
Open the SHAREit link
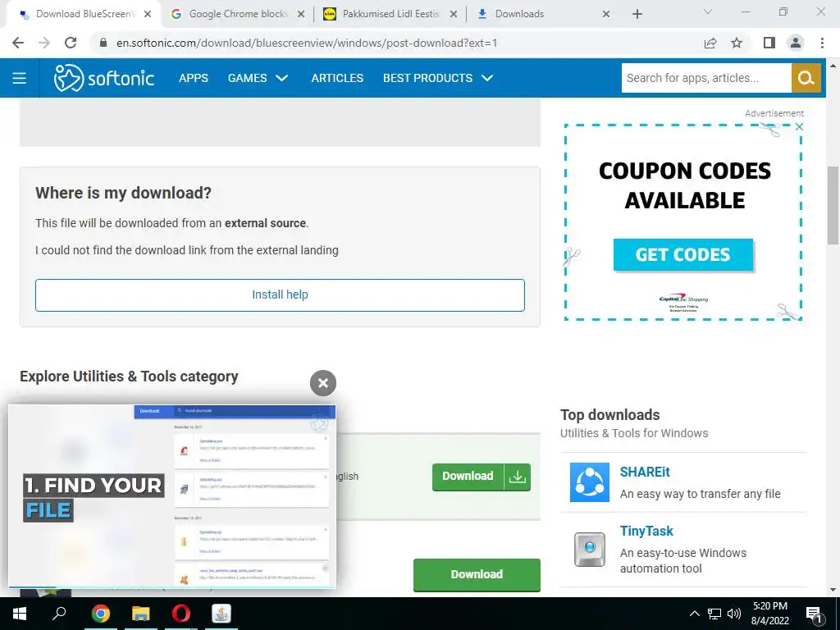pyautogui.click(x=645, y=472)
